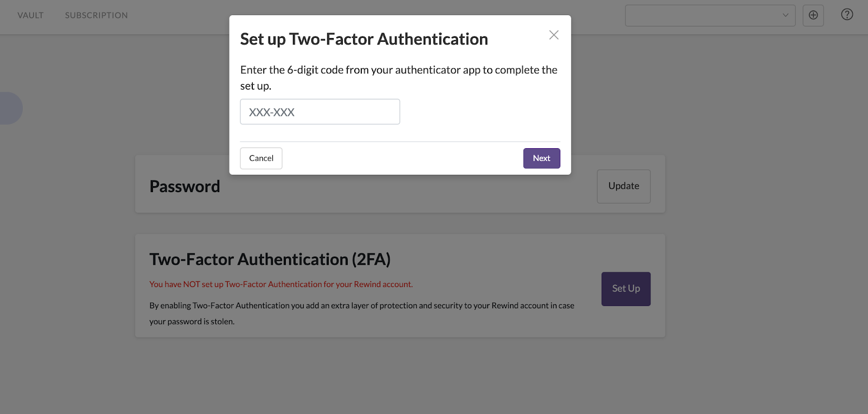Open the SUBSCRIPTION menu item
Image resolution: width=868 pixels, height=414 pixels.
pyautogui.click(x=97, y=15)
